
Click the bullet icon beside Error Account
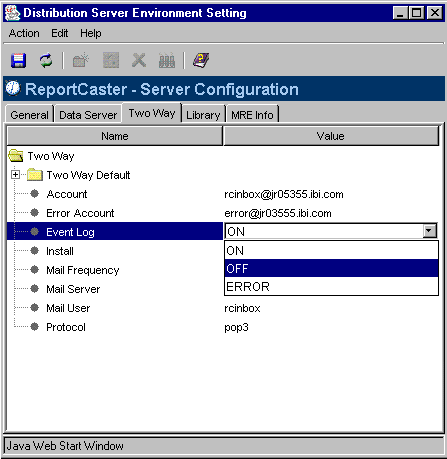point(35,213)
